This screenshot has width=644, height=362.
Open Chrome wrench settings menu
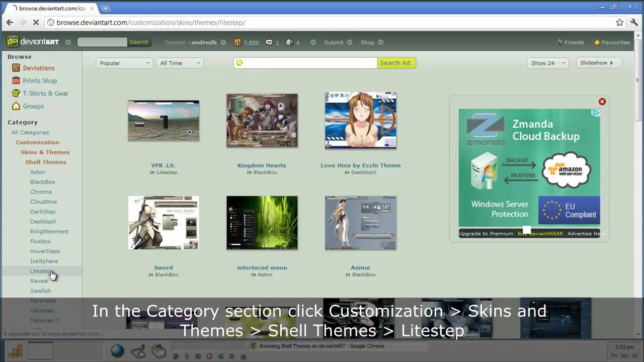634,22
